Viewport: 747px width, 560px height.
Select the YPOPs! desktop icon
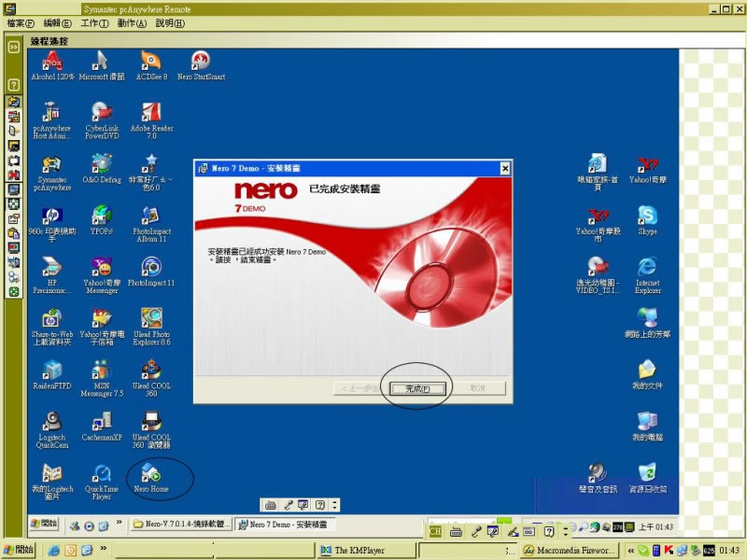102,220
